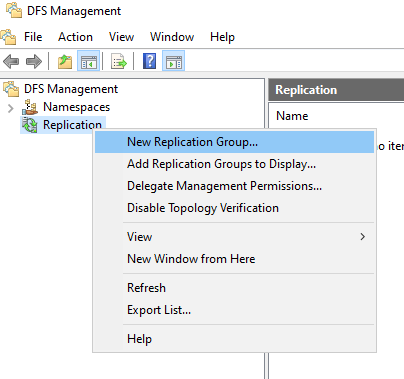Viewport: 404px width, 379px height.
Task: Open the Window menu
Action: pyautogui.click(x=172, y=37)
